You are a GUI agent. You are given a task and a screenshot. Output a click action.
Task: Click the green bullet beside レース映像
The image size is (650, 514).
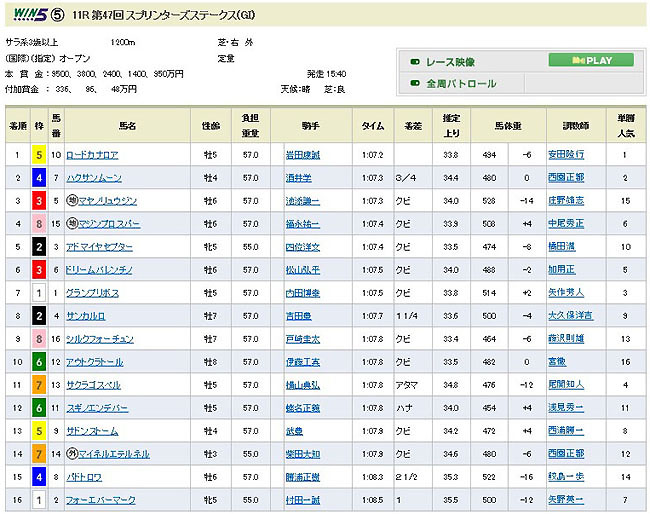pos(415,61)
